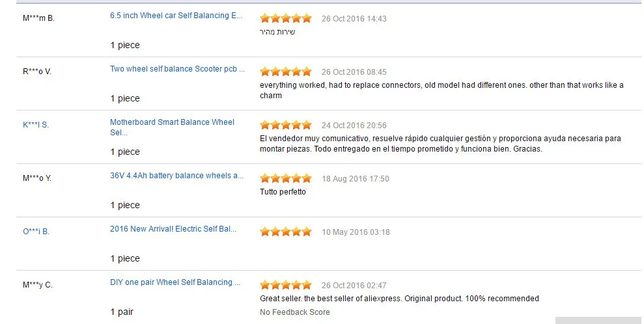Click the star rating in R***o V.'s review
Image resolution: width=644 pixels, height=324 pixels.
point(286,72)
